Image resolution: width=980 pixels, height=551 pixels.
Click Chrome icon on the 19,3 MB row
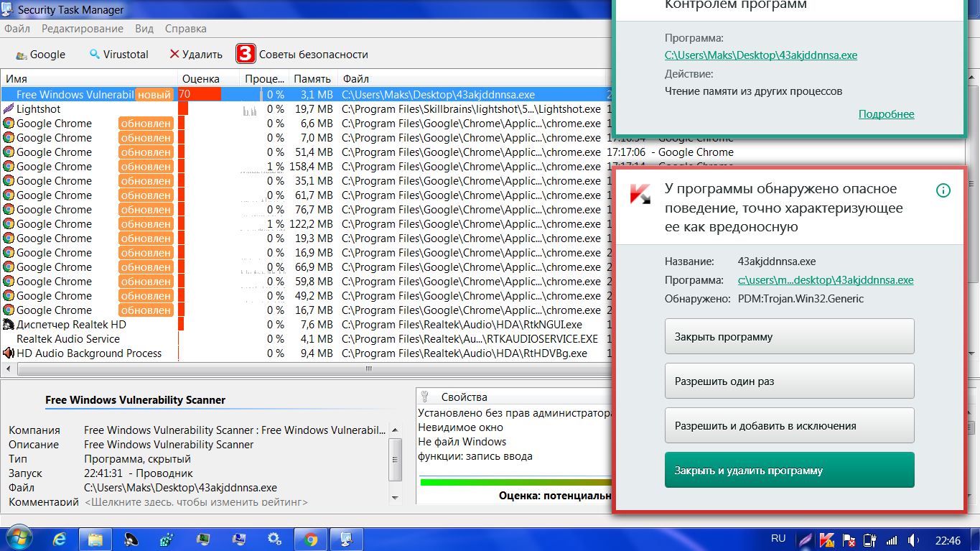(x=9, y=239)
